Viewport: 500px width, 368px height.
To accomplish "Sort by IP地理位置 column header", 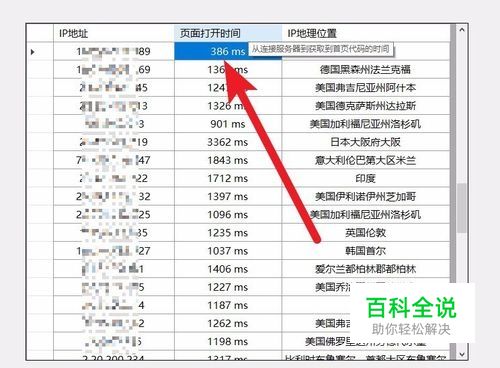I will [x=366, y=33].
